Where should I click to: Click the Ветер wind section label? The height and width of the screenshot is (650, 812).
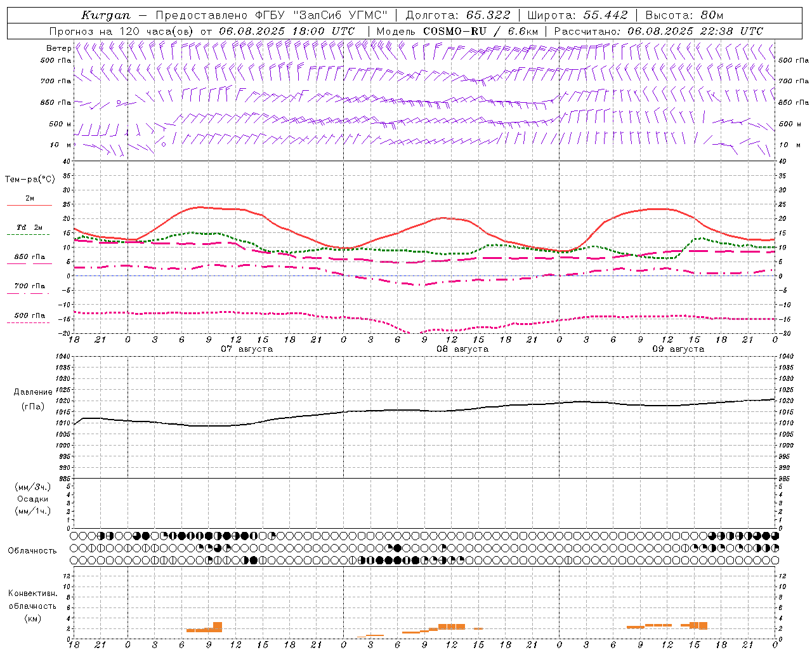[x=58, y=48]
